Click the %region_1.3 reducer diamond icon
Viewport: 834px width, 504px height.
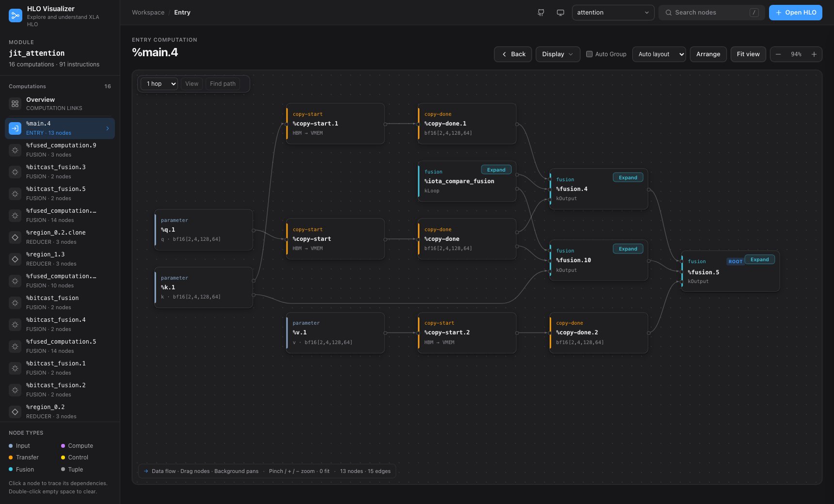click(x=15, y=259)
